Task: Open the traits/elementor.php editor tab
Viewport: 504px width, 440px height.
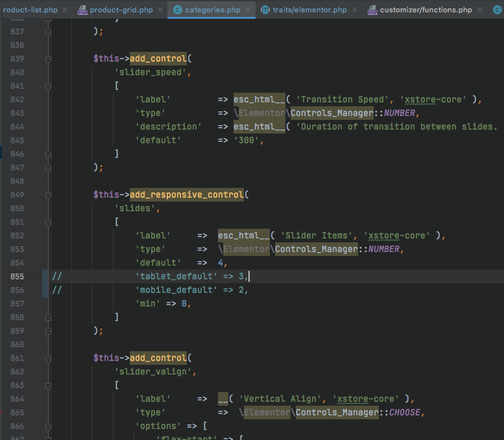Action: (x=309, y=10)
